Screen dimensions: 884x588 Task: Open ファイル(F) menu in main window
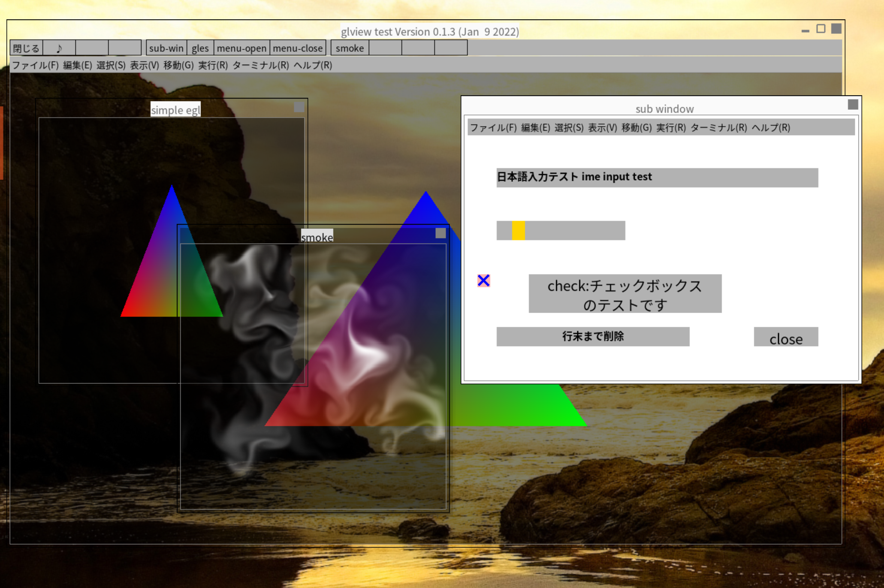(35, 65)
